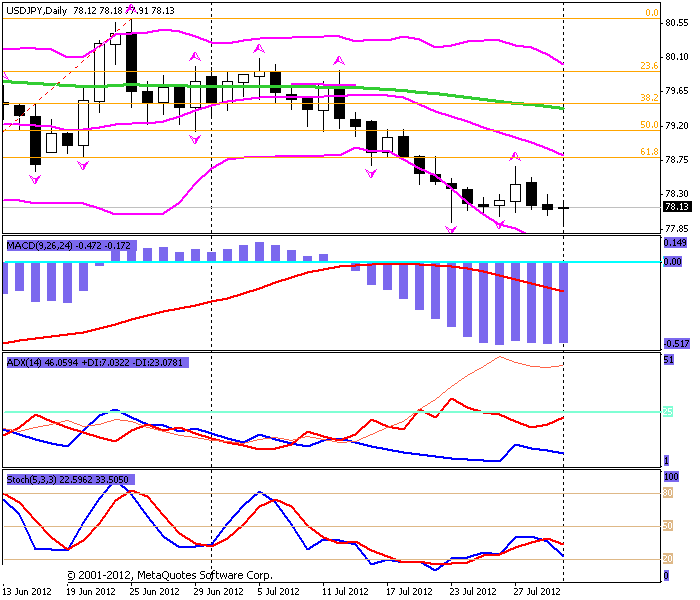700x600 pixels.
Task: Click the 61.8 Fibonacci level label
Action: click(x=649, y=152)
